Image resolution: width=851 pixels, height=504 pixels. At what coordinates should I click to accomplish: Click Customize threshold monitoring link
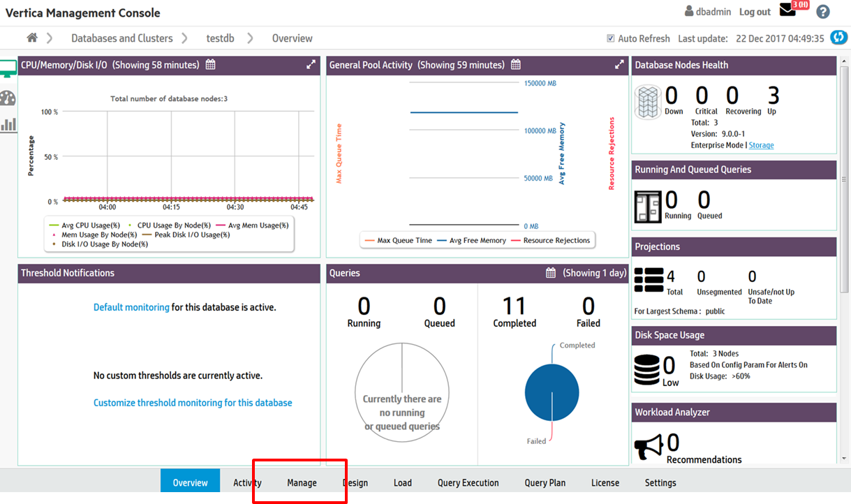point(193,403)
